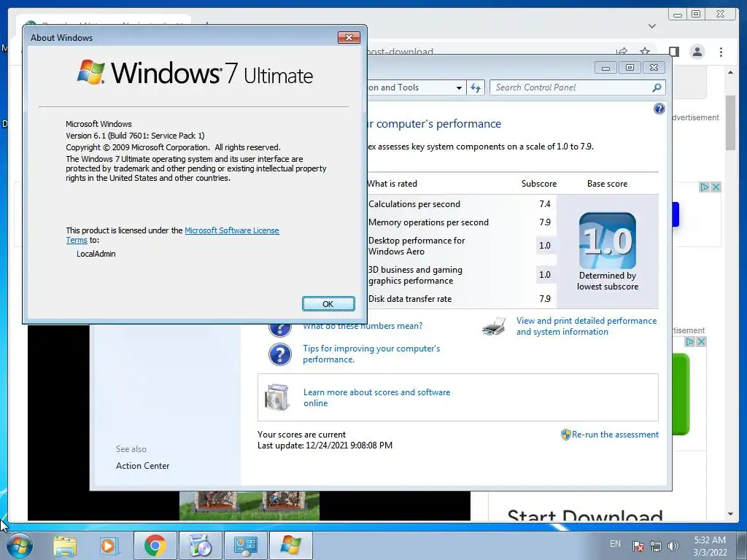Click the Chrome vertical scrollbar thumb
The image size is (747, 560).
tap(730, 122)
